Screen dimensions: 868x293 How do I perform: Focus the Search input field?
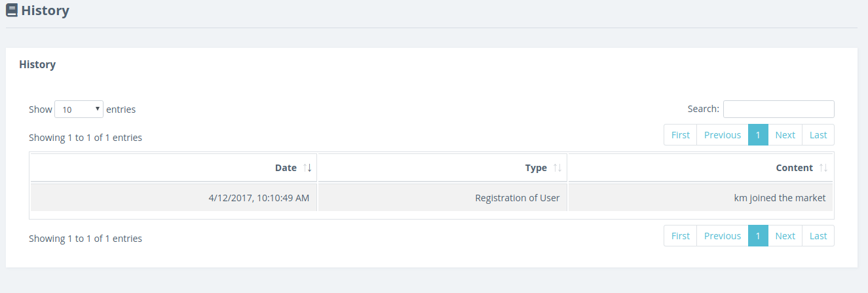point(778,109)
